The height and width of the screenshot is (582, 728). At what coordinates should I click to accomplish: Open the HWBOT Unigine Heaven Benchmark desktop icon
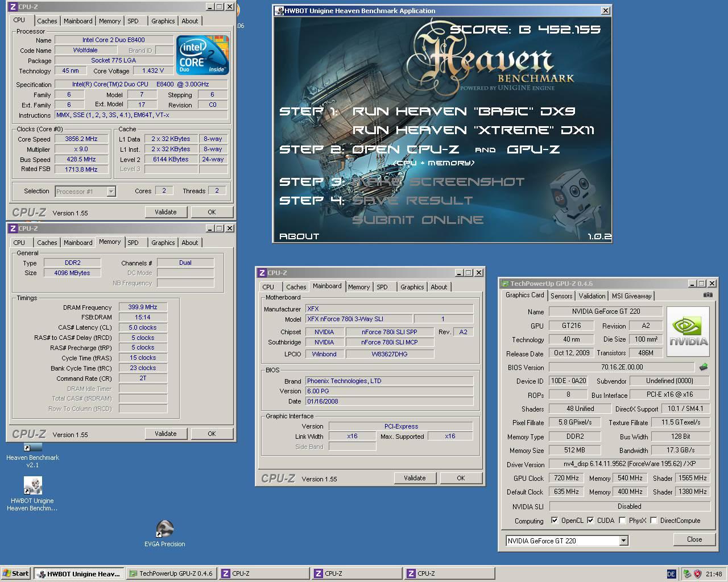32,494
